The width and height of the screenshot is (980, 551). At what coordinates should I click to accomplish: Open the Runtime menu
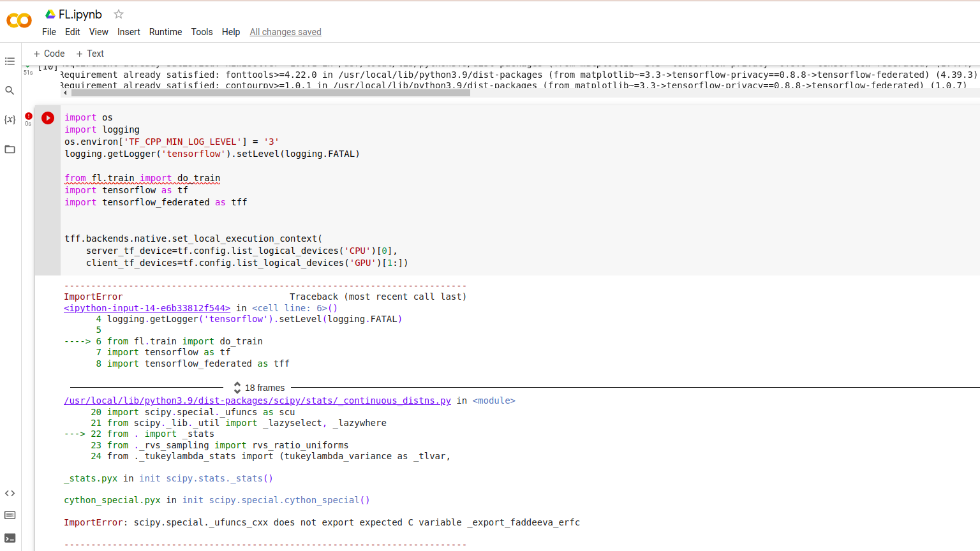point(165,31)
